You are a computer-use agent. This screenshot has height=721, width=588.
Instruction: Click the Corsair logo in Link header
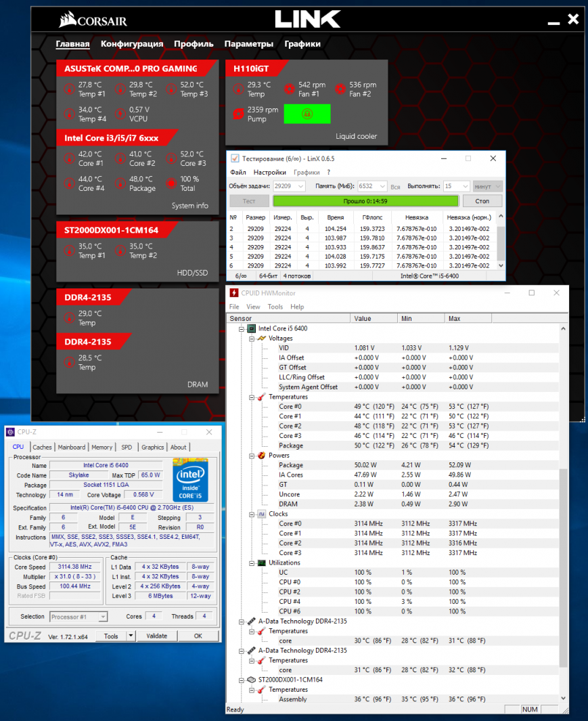[x=93, y=20]
